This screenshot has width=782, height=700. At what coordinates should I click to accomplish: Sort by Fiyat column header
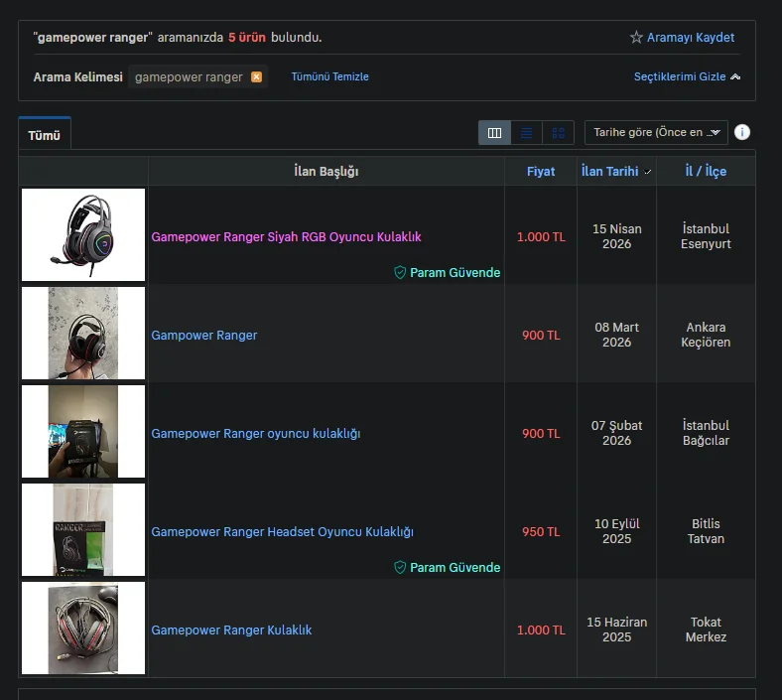541,172
